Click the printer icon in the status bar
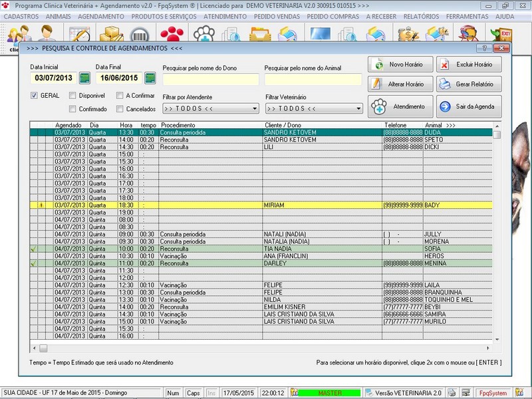532x399 pixels. [452, 393]
